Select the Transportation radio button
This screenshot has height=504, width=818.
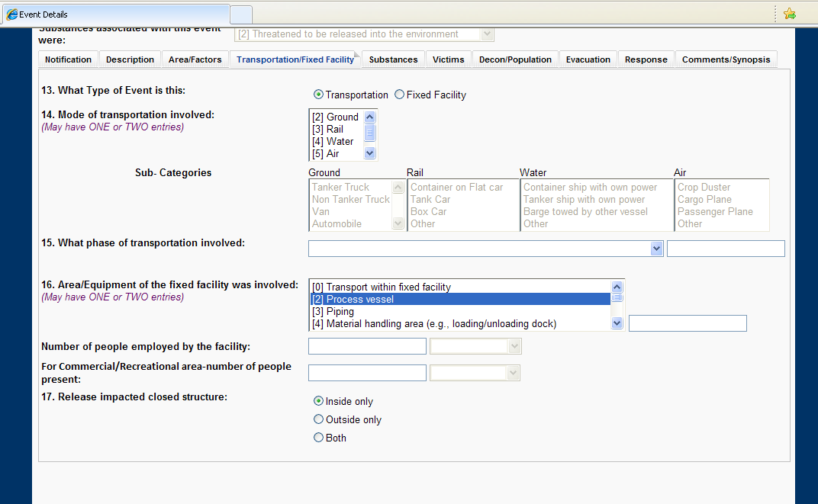tap(318, 95)
